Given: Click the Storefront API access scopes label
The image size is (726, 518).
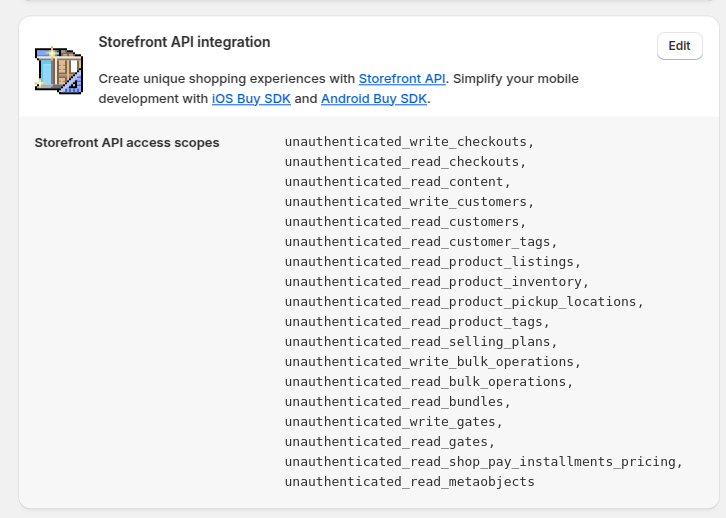Looking at the screenshot, I should point(127,143).
